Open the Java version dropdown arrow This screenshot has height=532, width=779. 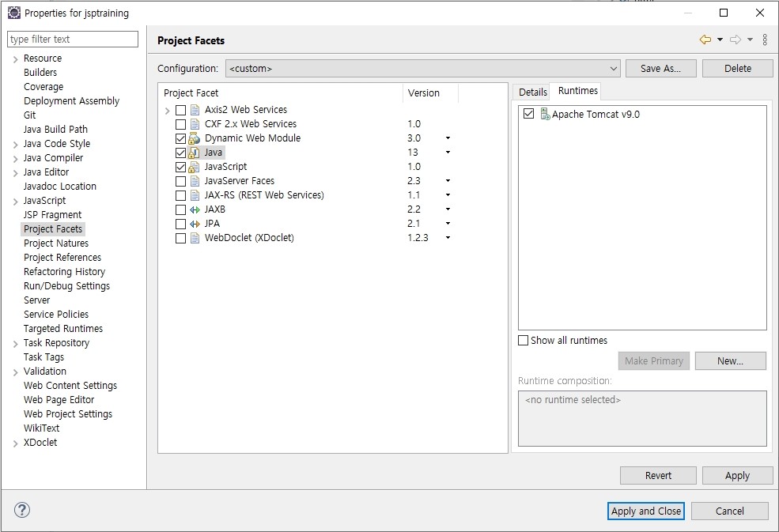coord(448,153)
